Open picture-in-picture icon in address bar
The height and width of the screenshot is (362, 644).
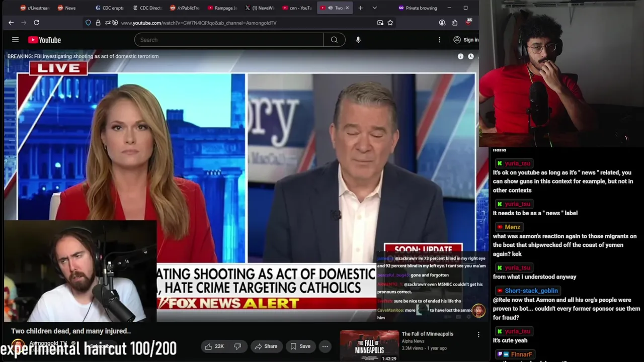click(x=380, y=23)
